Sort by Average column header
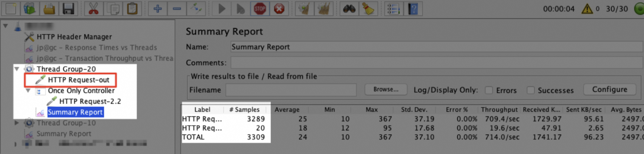 tap(287, 109)
